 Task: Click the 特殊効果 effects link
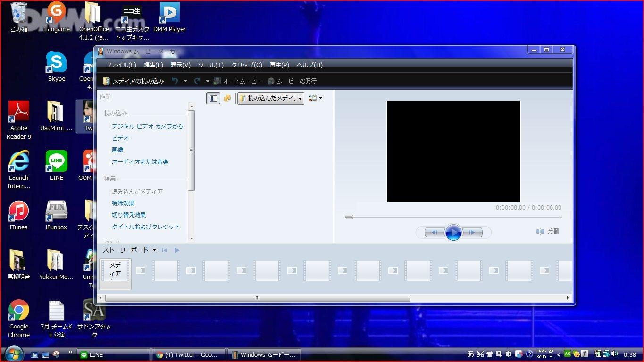coord(123,203)
